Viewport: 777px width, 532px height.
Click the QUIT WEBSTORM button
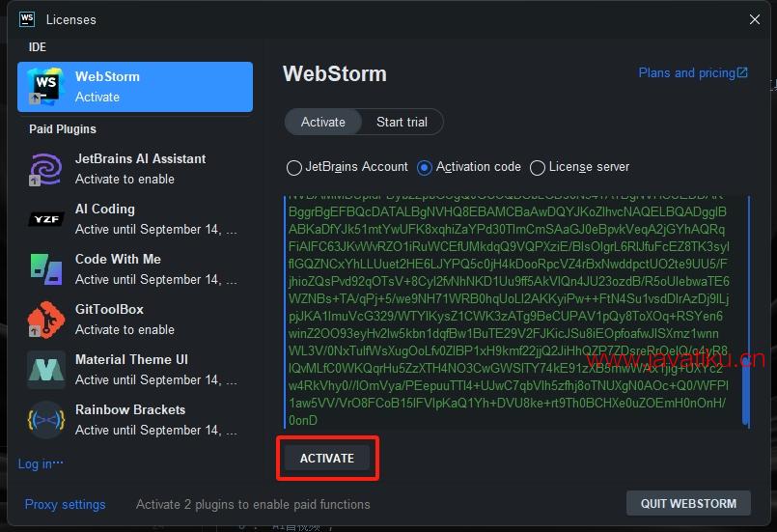click(x=687, y=503)
